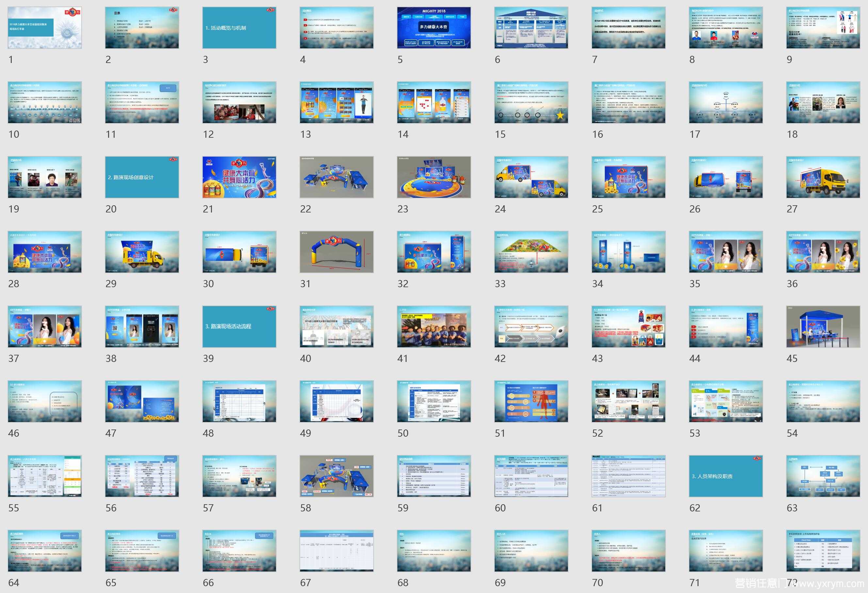
Task: Select slide 1 title thumbnail with sunflower
Action: click(45, 28)
